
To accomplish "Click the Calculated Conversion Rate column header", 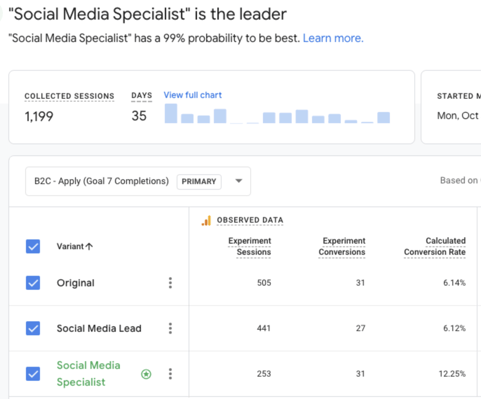I will (435, 246).
